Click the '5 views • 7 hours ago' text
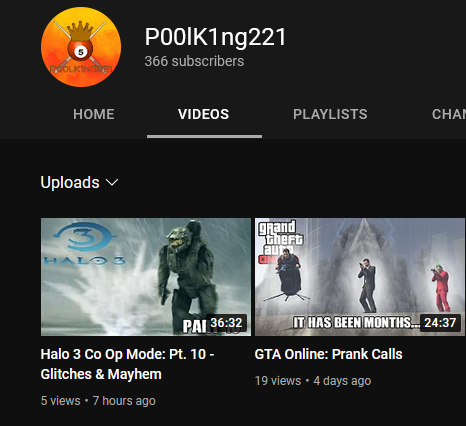This screenshot has width=466, height=426. pos(98,401)
